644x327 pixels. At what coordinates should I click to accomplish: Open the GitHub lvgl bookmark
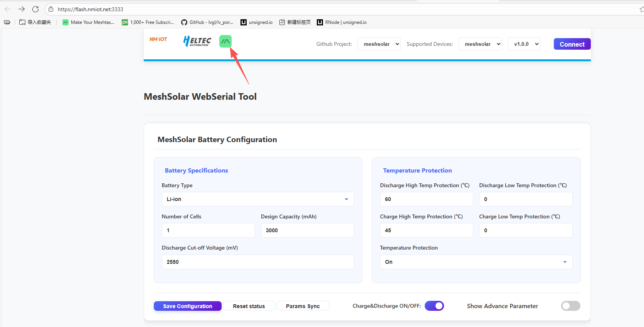pos(207,22)
